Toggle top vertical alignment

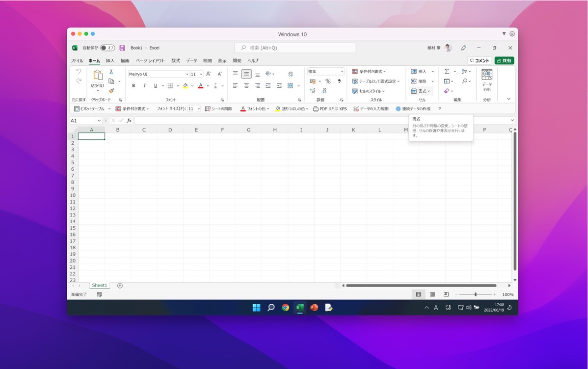pos(235,74)
